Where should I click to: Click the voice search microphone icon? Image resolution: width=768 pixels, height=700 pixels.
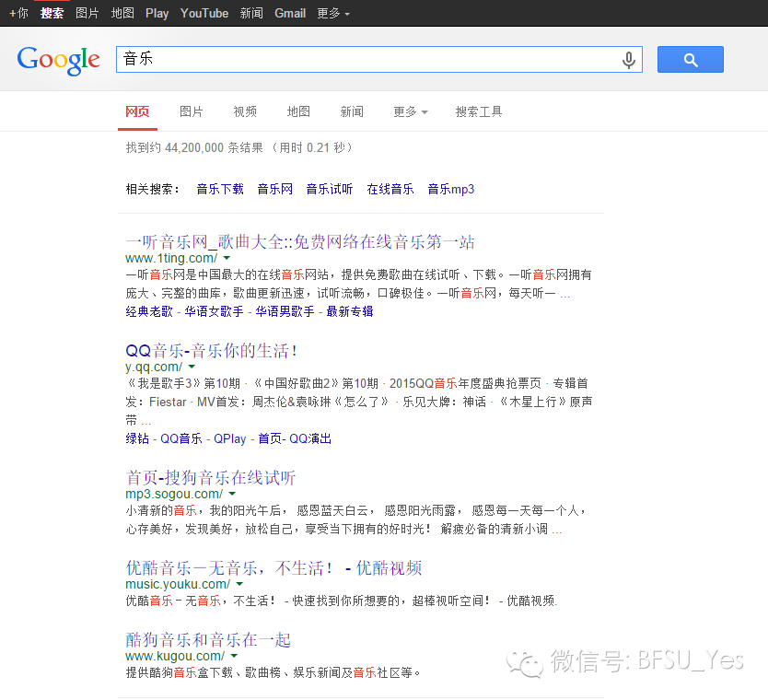pos(628,60)
